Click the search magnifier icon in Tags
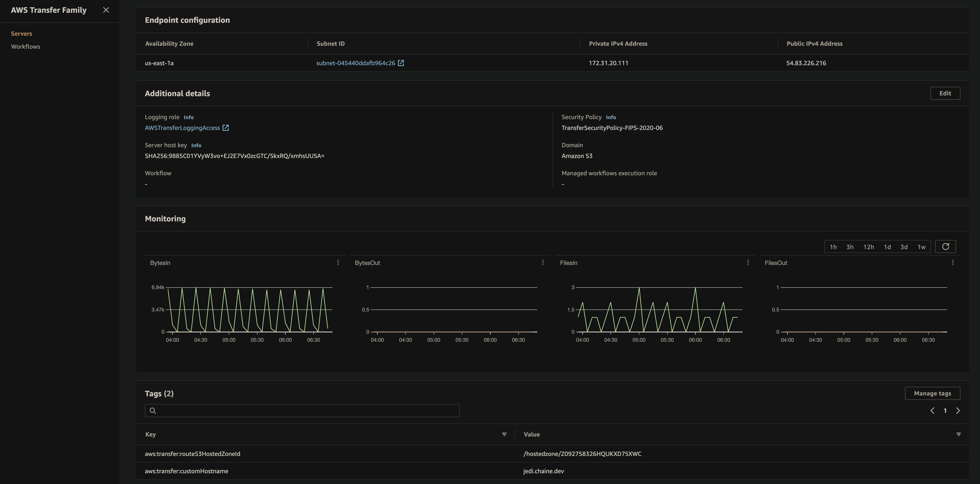Viewport: 980px width, 484px height. [x=153, y=411]
